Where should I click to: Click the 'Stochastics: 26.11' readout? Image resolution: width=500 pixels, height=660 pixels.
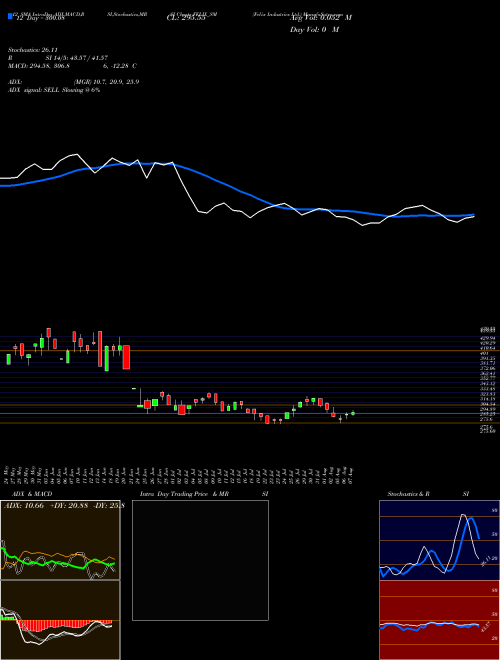click(32, 49)
